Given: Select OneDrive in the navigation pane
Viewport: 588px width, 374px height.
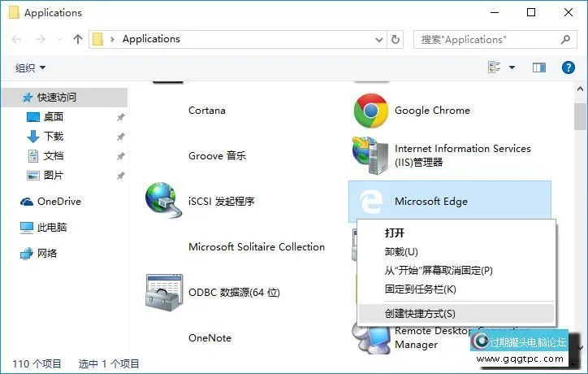Looking at the screenshot, I should point(58,202).
